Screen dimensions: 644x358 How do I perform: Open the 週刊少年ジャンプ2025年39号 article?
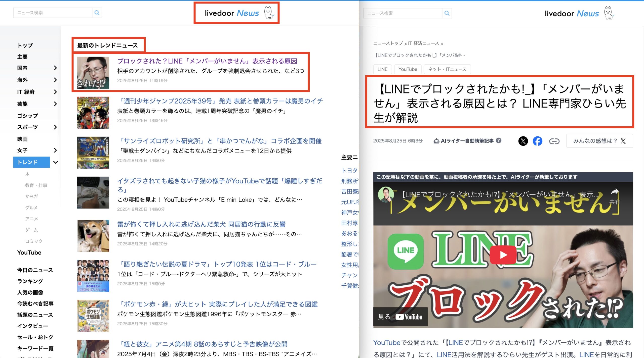click(220, 101)
